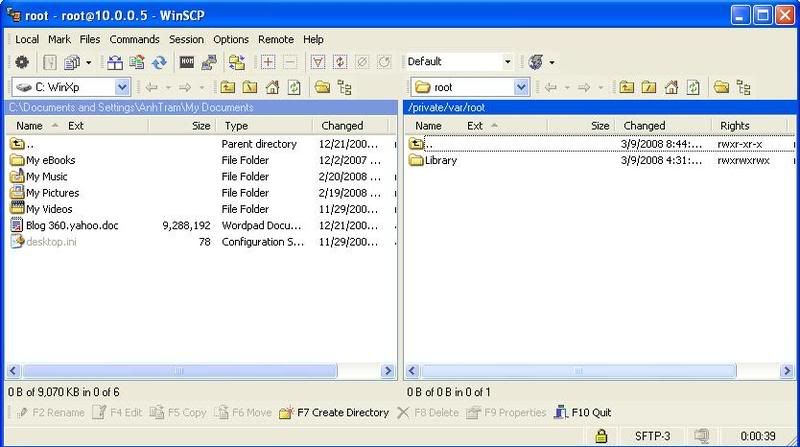
Task: Show the local directory tree icon
Action: (x=345, y=87)
